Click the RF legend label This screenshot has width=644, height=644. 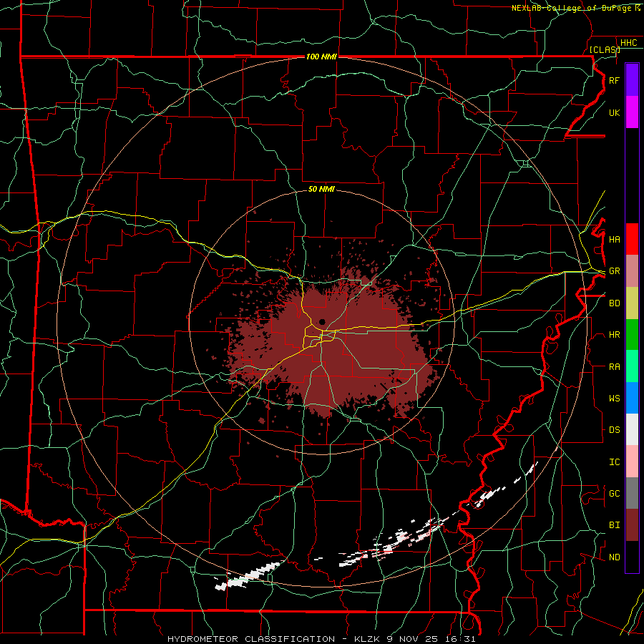point(614,80)
